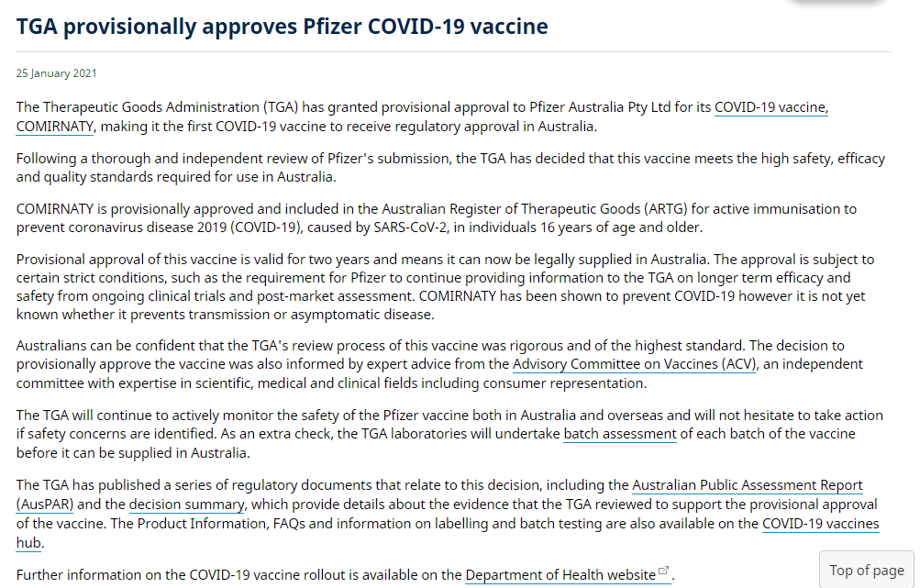Open the COVID-19 vaccine, COMIRNATY link
Screen dimensions: 920x588
tap(770, 107)
